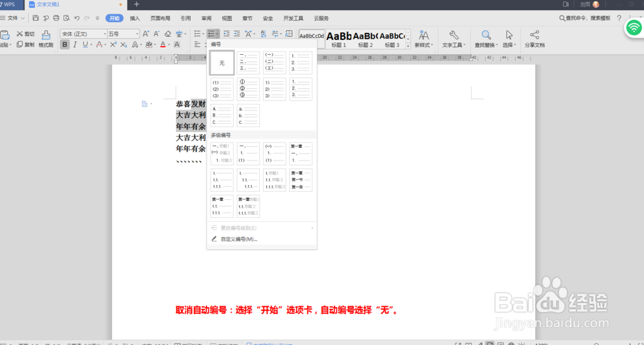Toggle Italic formatting button
644x345 pixels.
(75, 44)
